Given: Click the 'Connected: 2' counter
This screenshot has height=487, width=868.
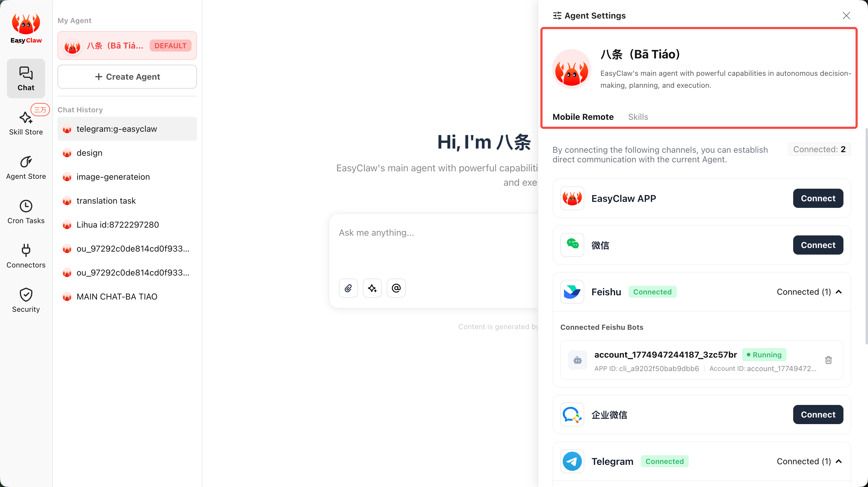Looking at the screenshot, I should 819,149.
